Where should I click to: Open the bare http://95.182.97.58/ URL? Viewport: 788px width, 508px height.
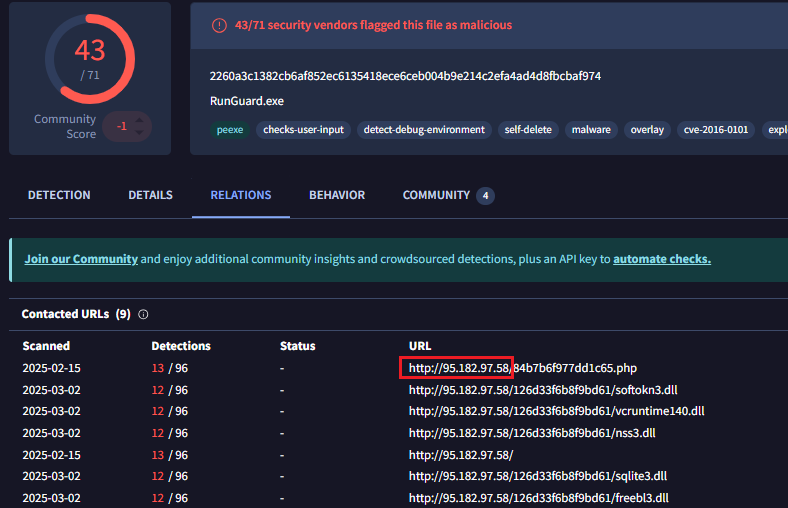pyautogui.click(x=461, y=455)
